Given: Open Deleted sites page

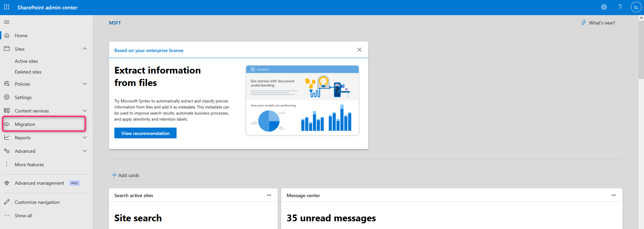Looking at the screenshot, I should pos(28,72).
